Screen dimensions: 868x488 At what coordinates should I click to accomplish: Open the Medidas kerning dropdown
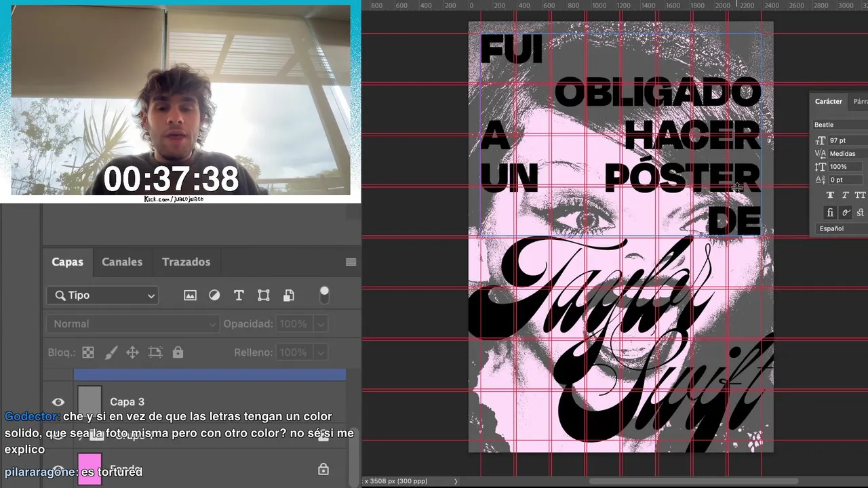pyautogui.click(x=848, y=154)
